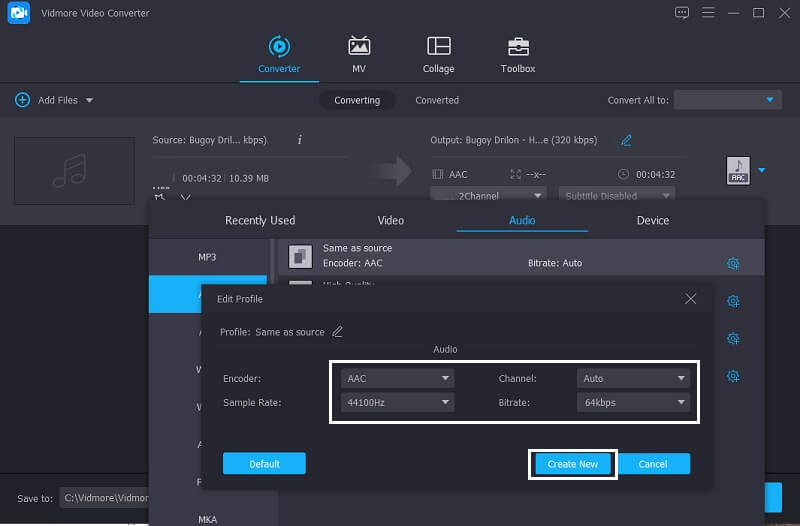Image resolution: width=800 pixels, height=526 pixels.
Task: Click the Default button
Action: 264,464
